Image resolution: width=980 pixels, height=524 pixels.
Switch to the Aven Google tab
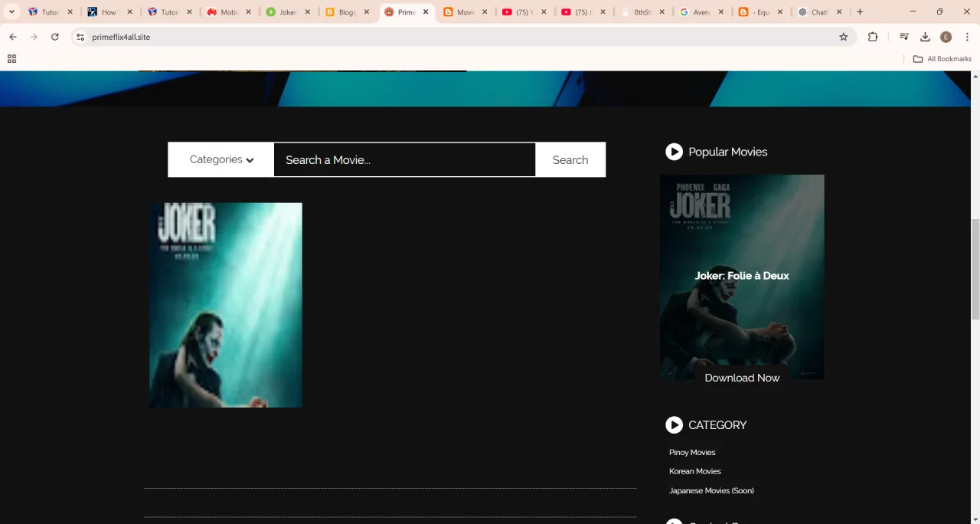701,12
